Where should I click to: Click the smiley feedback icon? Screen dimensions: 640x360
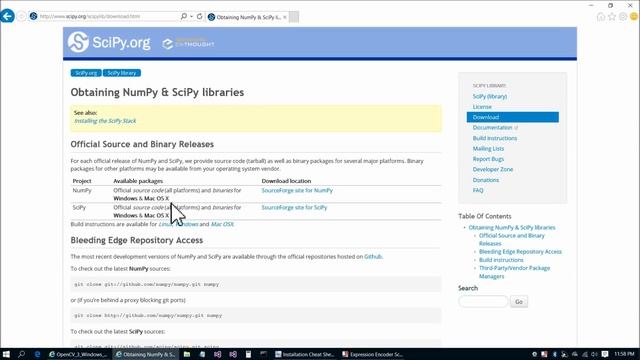[x=634, y=17]
